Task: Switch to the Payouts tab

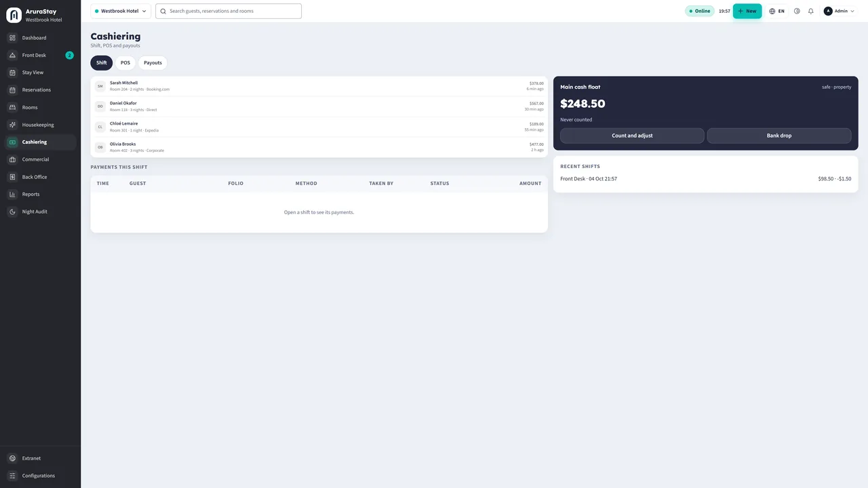Action: [153, 62]
